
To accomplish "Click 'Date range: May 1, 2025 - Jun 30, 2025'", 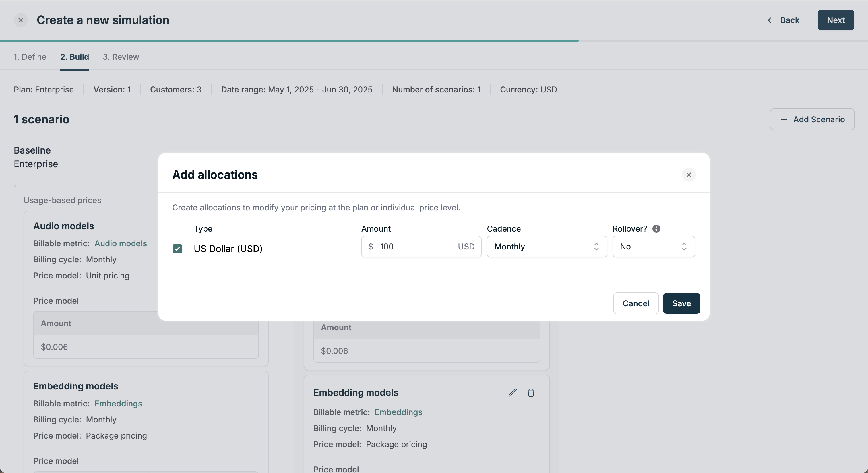I will pyautogui.click(x=297, y=90).
